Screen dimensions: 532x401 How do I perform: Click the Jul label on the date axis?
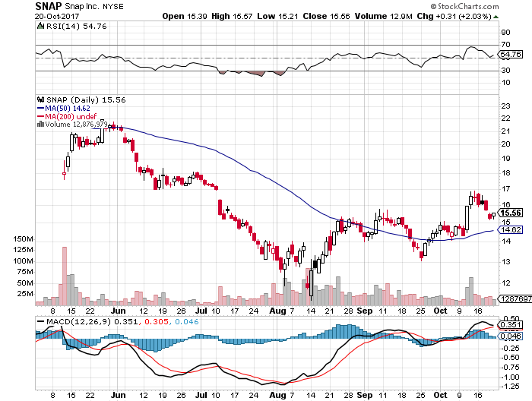[x=201, y=311]
